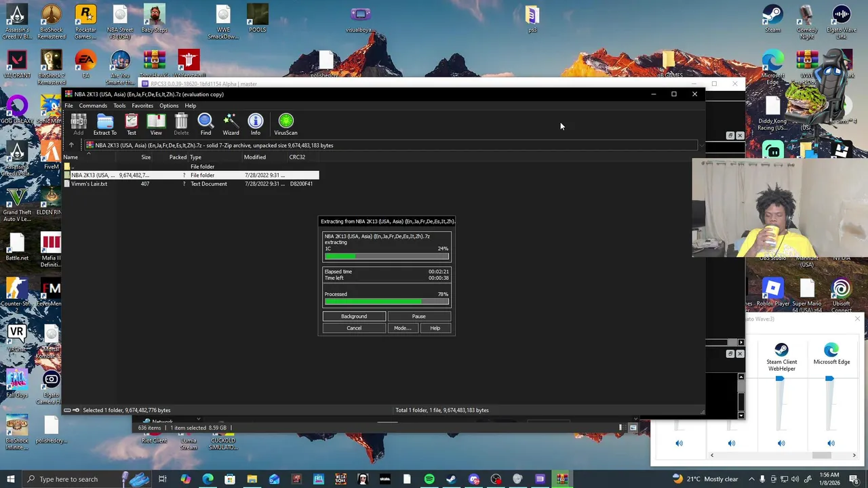Open the Tools menu
This screenshot has width=868, height=488.
click(x=119, y=106)
